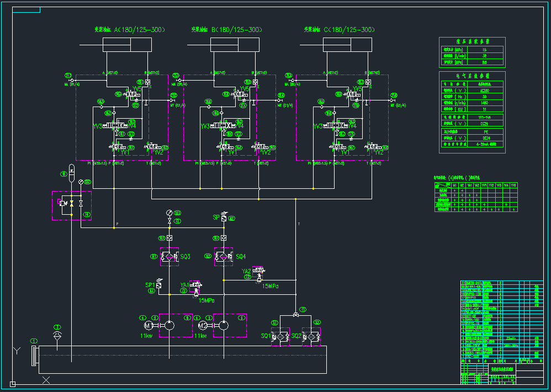Click the M1 column header in action table
This screenshot has height=392, width=551.
coord(454,185)
